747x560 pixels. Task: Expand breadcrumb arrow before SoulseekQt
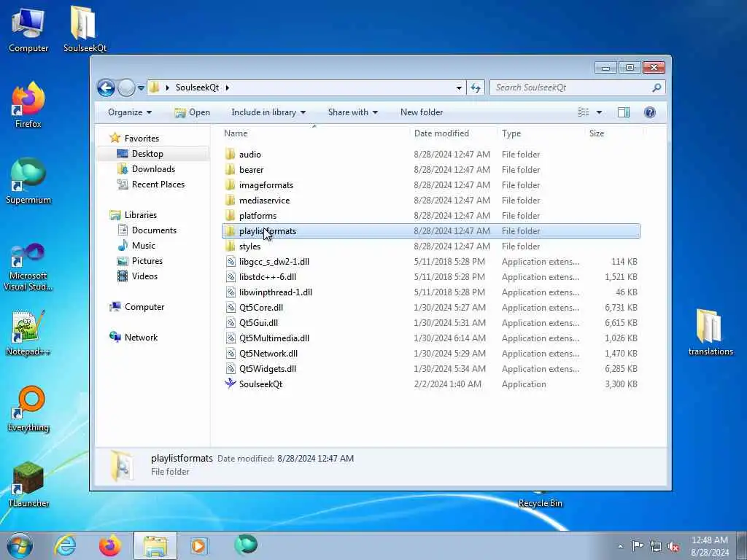pos(168,87)
